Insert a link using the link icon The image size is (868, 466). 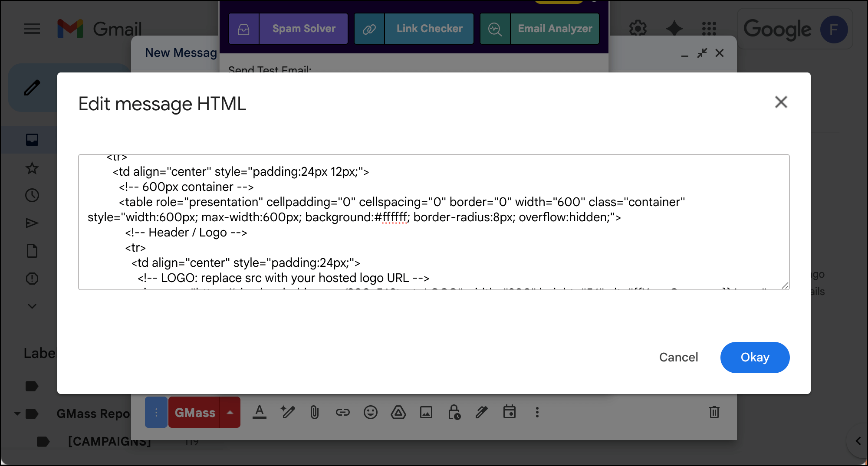point(342,412)
